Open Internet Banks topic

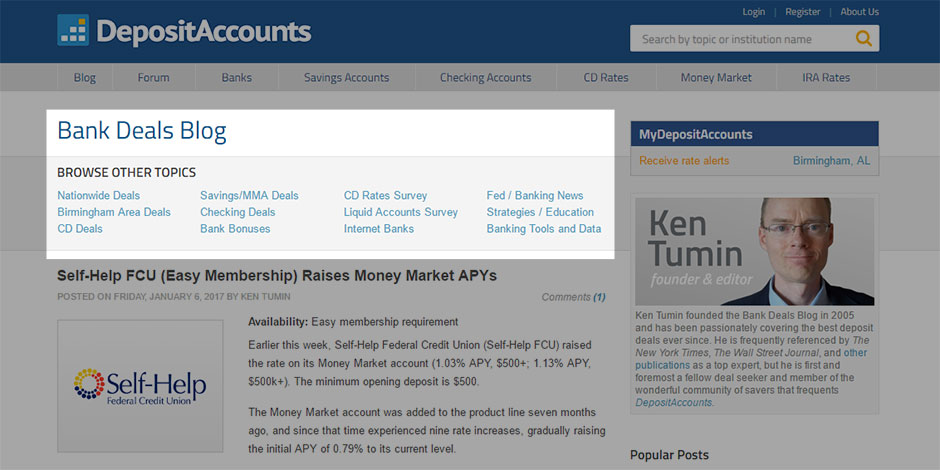(x=379, y=229)
